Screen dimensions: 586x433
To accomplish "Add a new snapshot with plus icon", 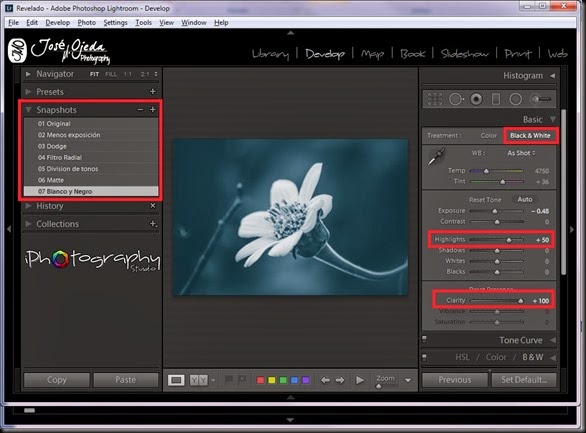I will pyautogui.click(x=152, y=109).
